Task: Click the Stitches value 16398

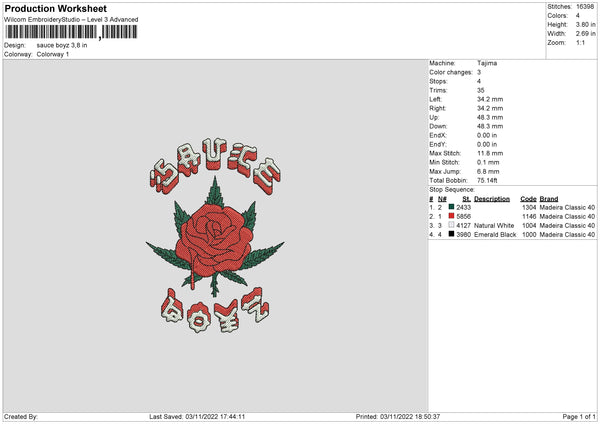Action: tap(585, 7)
